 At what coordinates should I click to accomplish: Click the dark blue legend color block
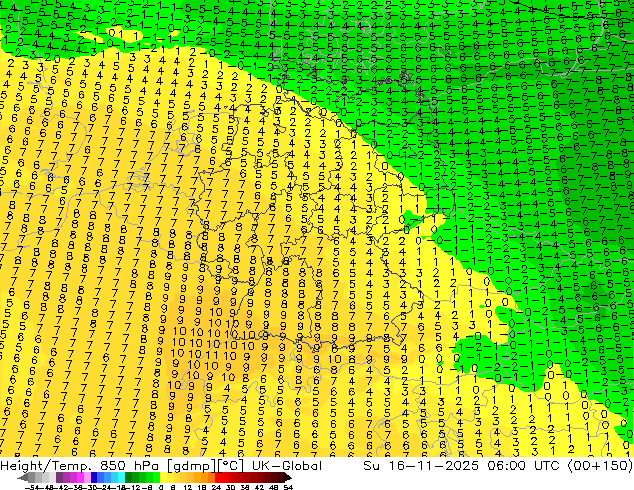coord(94,477)
